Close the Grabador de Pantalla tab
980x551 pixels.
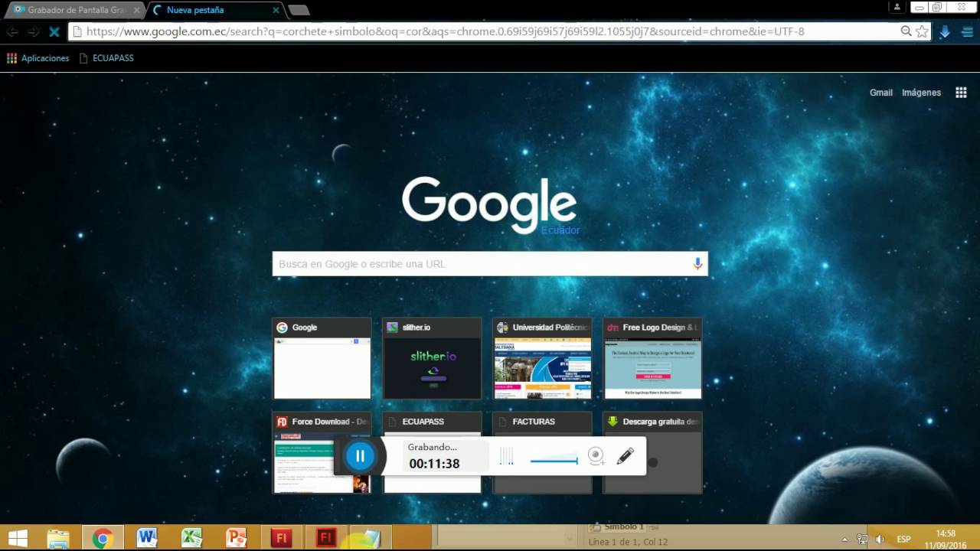[136, 10]
